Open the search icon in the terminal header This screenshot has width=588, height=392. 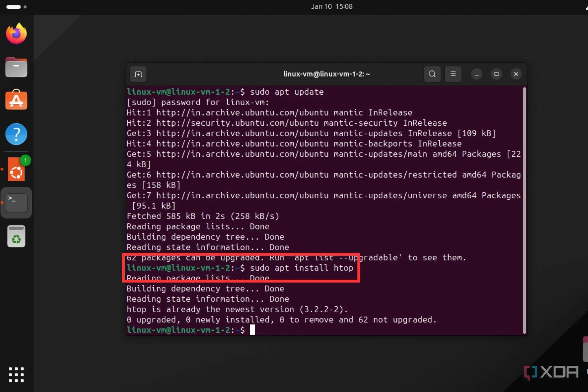coord(432,74)
